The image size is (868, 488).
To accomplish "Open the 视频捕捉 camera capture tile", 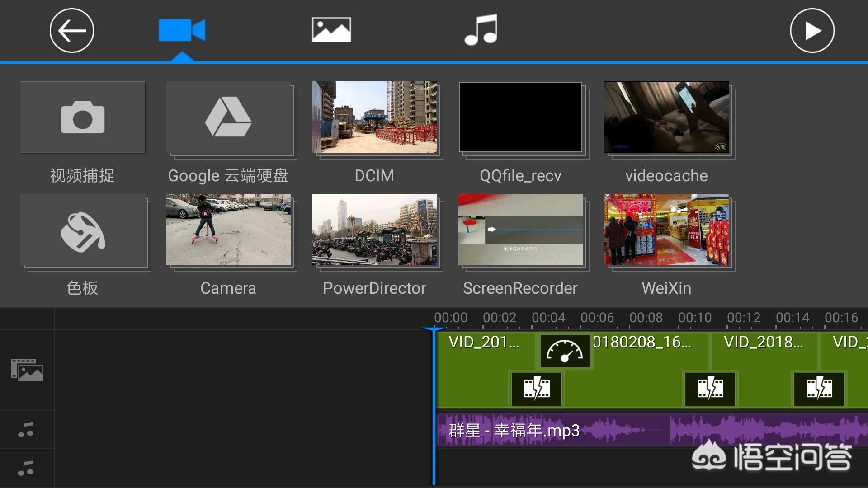I will pyautogui.click(x=83, y=117).
